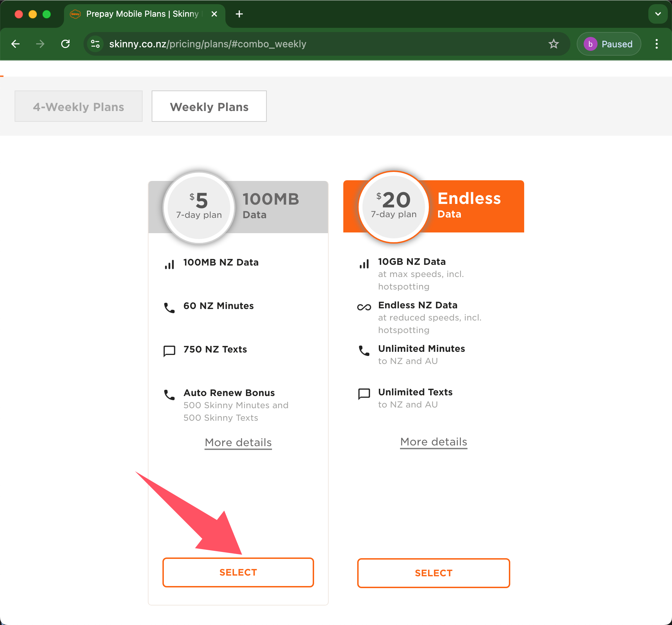
Task: Click the phone icon beside 60 NZ Minutes
Action: 169,308
